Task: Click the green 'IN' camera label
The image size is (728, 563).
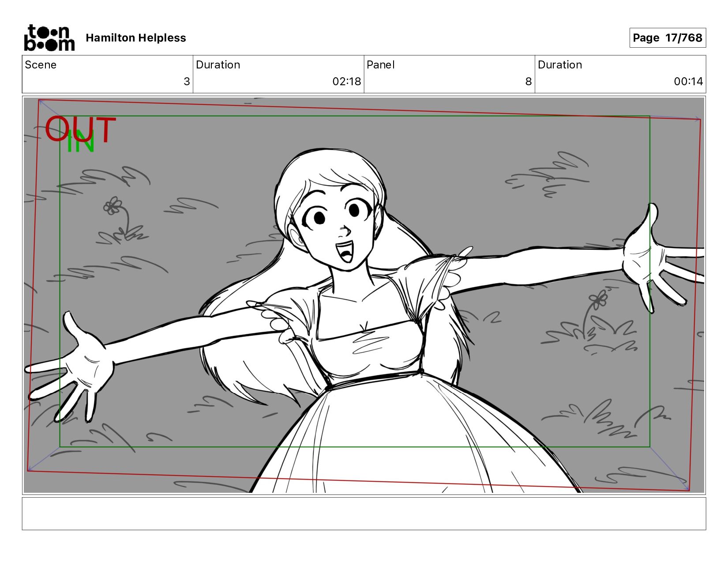Action: pyautogui.click(x=81, y=142)
